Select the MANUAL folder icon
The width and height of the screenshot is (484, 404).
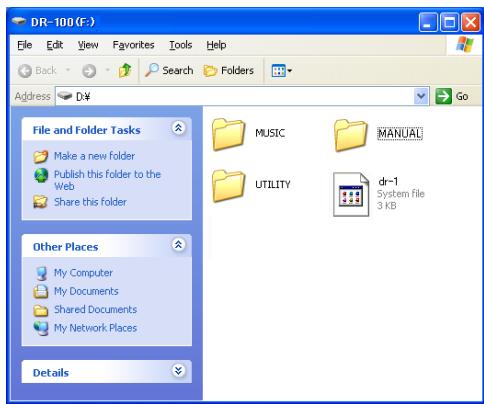[351, 135]
